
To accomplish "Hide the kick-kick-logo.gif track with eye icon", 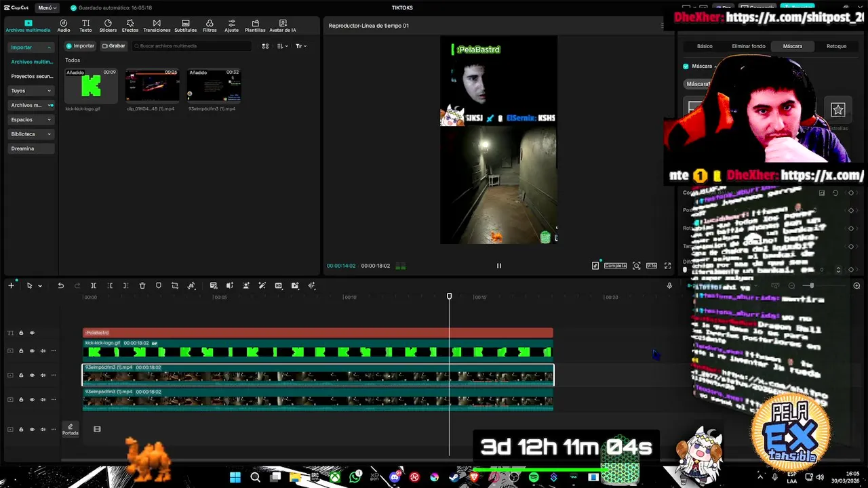I will [x=32, y=350].
